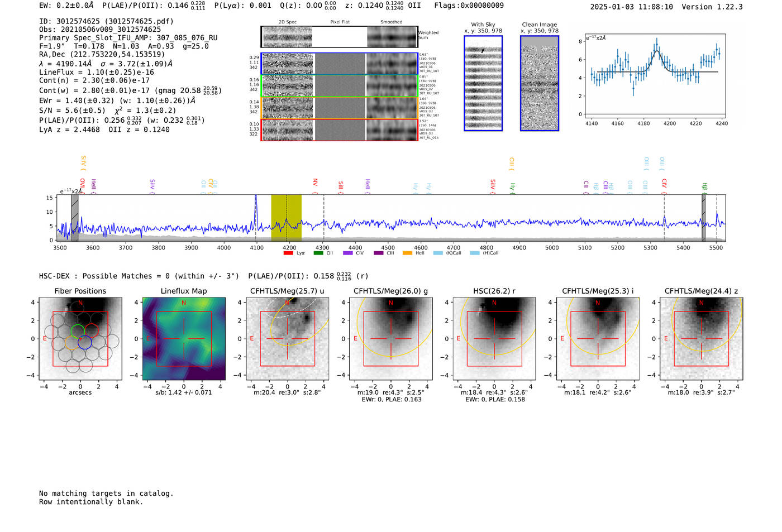Click the 2025-01-03 11:08:10 timestamp
This screenshot has width=782, height=532.
coord(632,7)
